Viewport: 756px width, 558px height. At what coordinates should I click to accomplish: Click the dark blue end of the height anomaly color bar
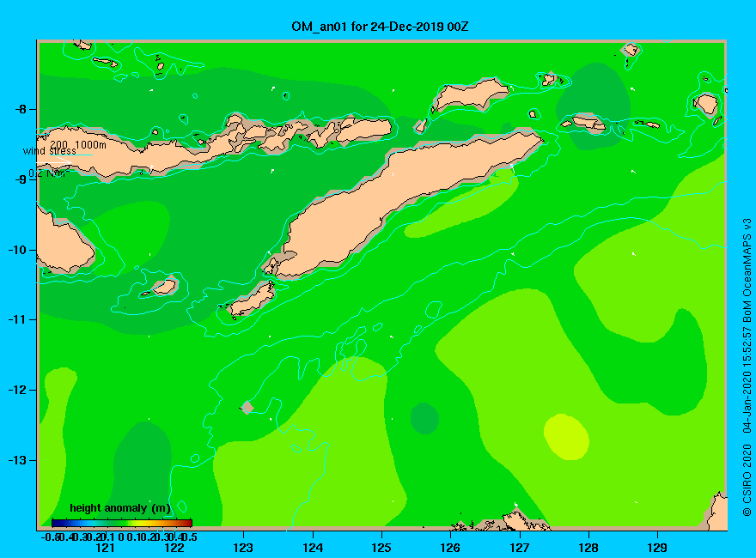pyautogui.click(x=57, y=523)
